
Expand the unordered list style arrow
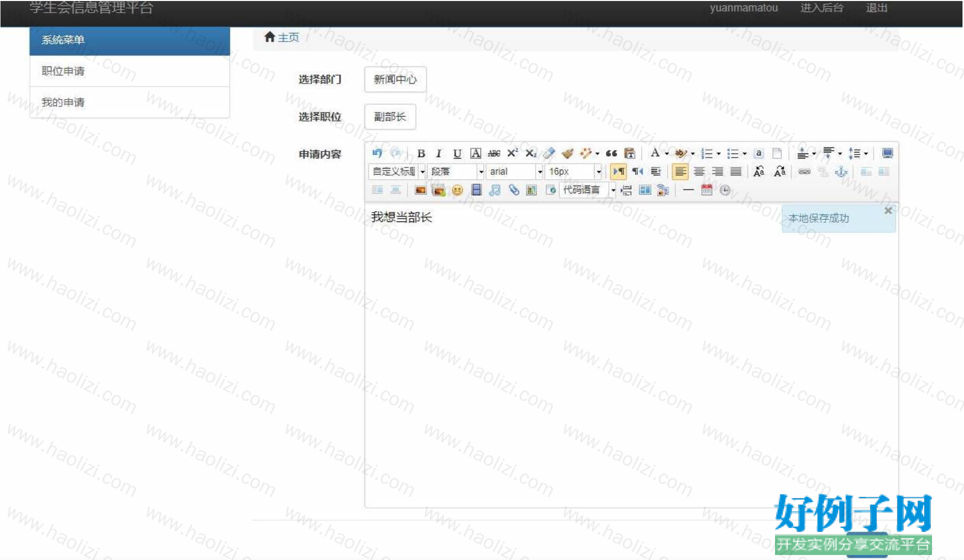[744, 153]
